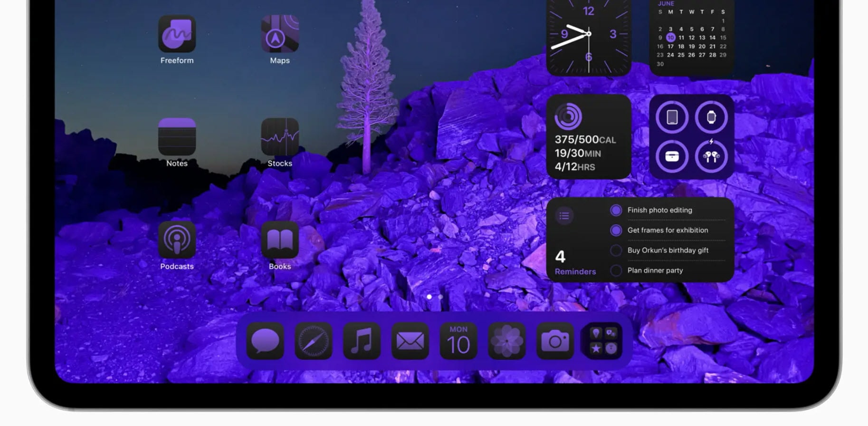Viewport: 868px width, 426px height.
Task: Tap the first home screen page dot
Action: tap(429, 297)
